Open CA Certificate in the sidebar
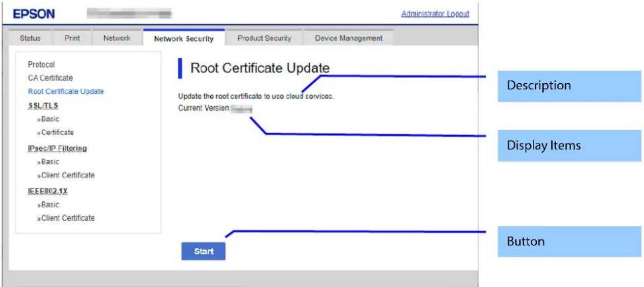 (51, 78)
